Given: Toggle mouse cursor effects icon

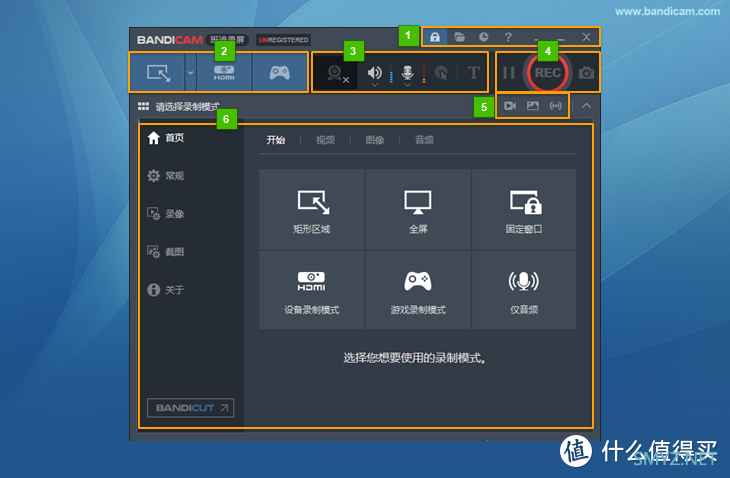Looking at the screenshot, I should 441,73.
